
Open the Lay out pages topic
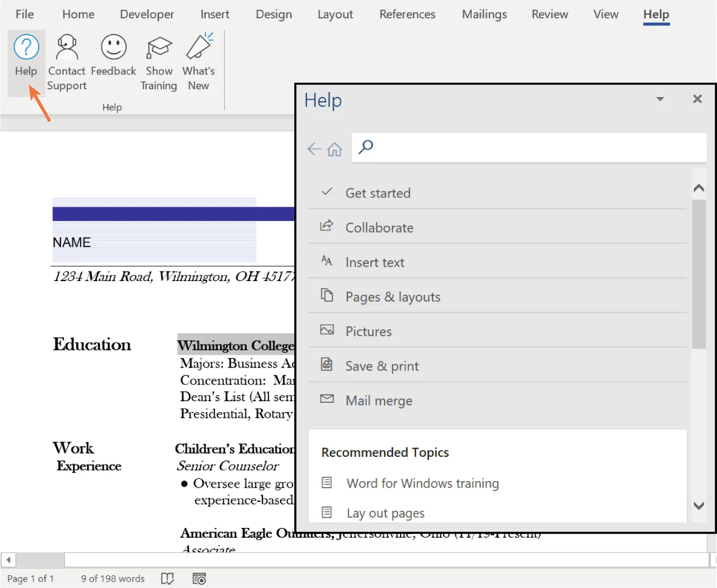click(x=385, y=513)
